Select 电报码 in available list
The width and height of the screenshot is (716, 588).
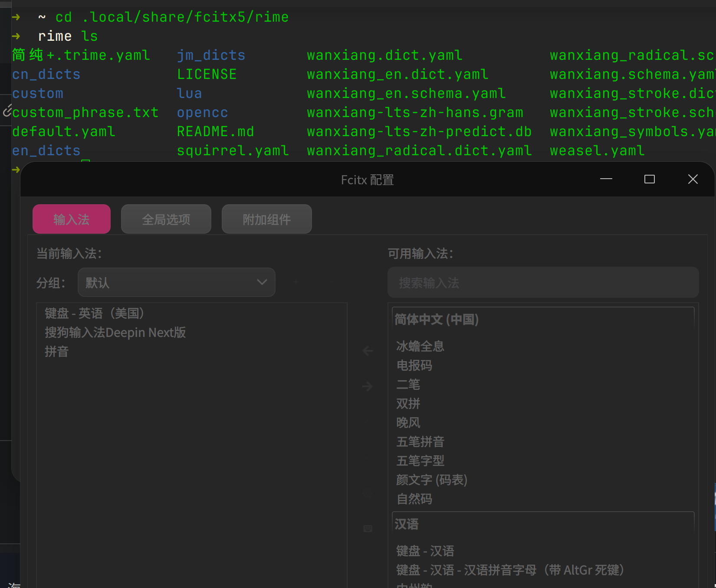tap(543, 365)
